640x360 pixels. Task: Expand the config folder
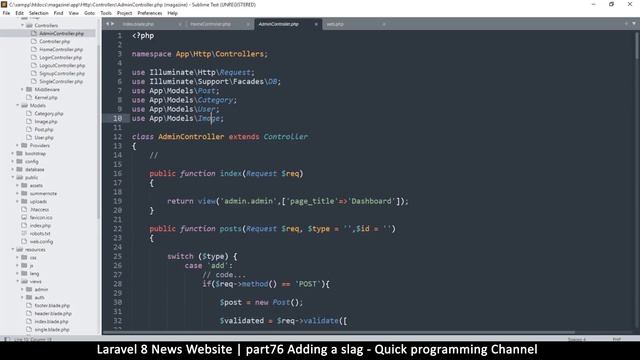point(13,161)
